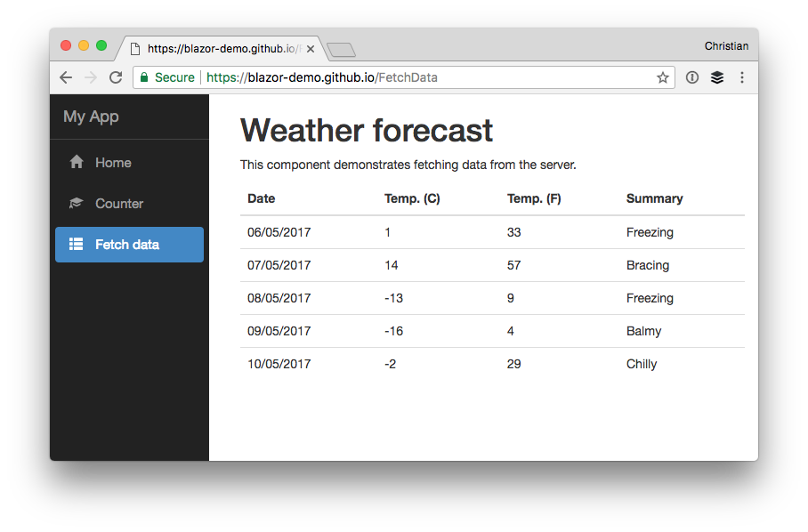Click the Counter graduation cap icon

[77, 204]
